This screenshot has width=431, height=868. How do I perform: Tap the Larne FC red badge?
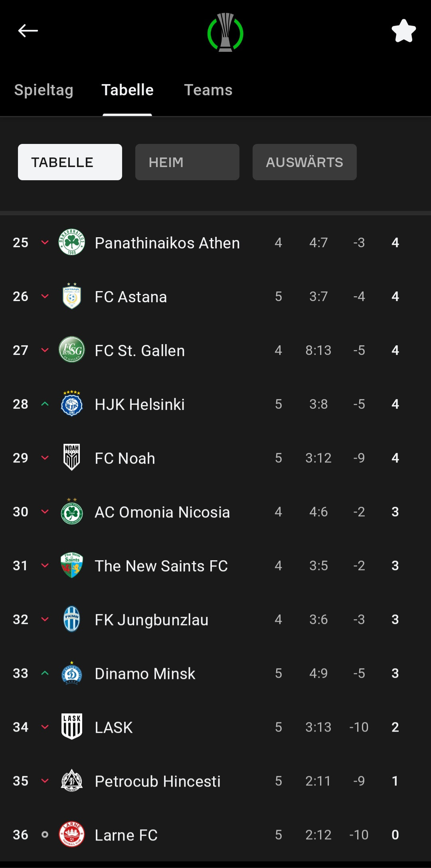[72, 835]
